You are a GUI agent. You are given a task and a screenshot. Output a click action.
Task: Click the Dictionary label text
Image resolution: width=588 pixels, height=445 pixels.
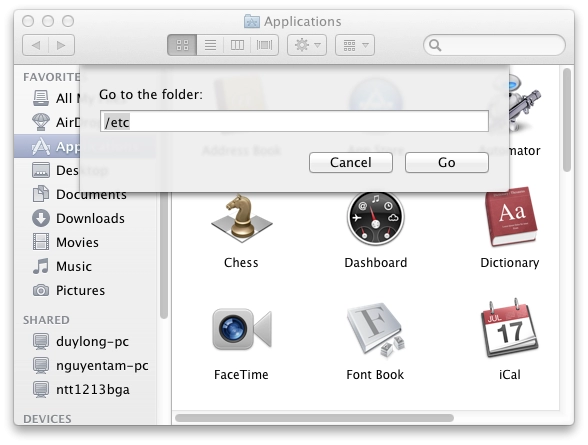coord(510,262)
